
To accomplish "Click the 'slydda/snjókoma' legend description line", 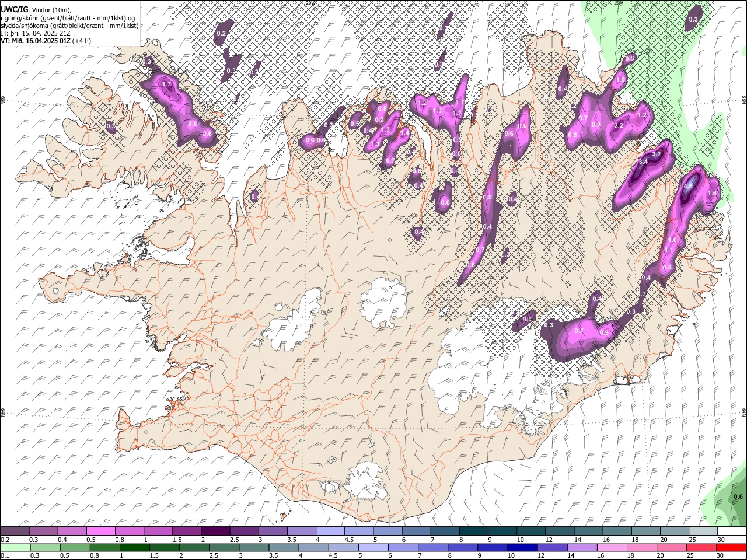I will tap(69, 26).
